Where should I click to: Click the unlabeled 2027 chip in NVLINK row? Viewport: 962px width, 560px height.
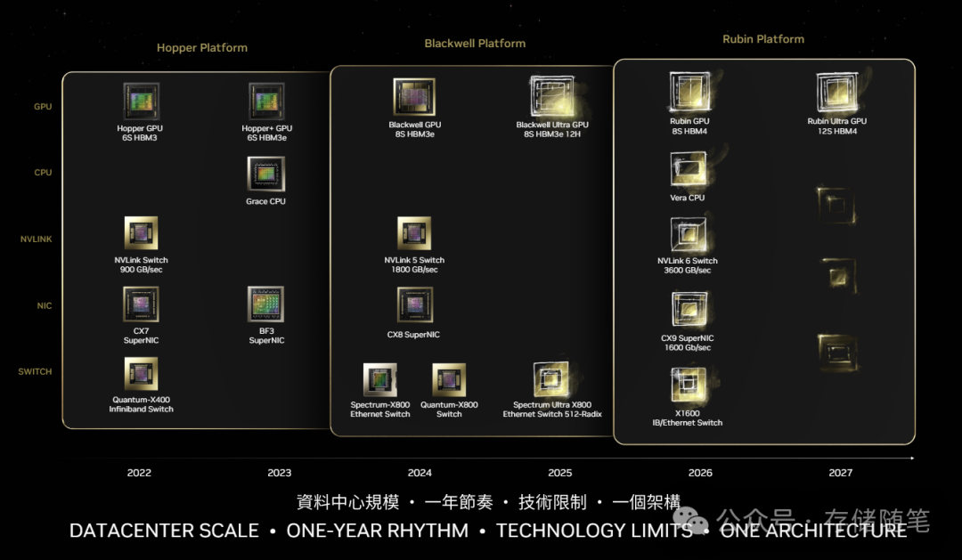click(839, 276)
